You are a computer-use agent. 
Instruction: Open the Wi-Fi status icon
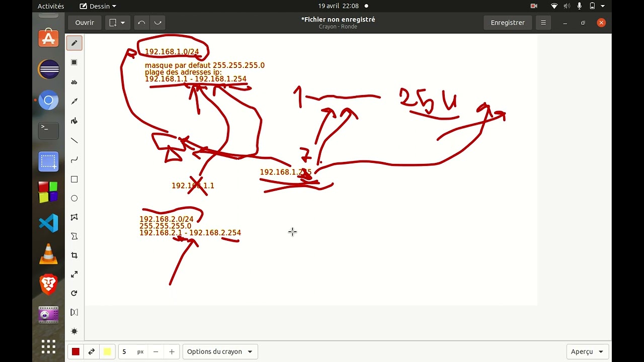(554, 6)
